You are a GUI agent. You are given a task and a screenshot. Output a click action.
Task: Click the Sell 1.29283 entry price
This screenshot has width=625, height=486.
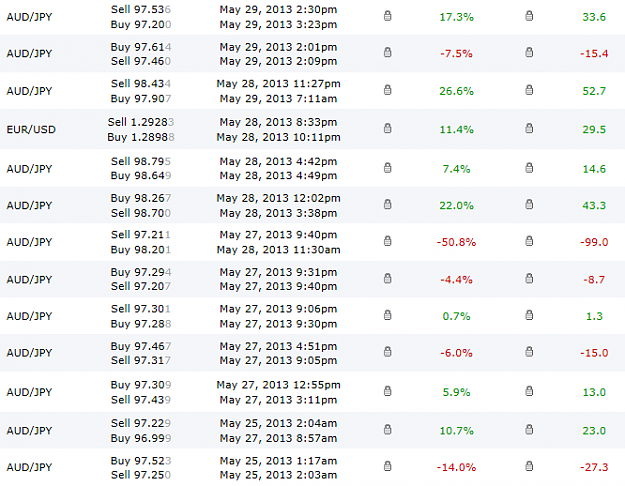click(141, 122)
